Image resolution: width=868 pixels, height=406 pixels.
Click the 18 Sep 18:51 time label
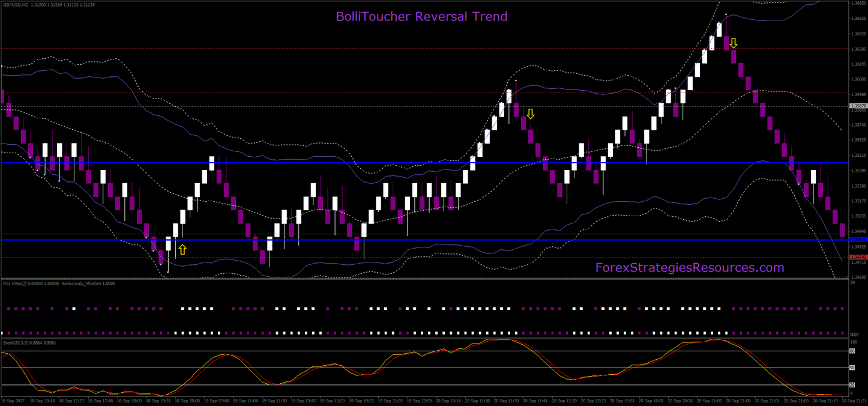tap(159, 401)
